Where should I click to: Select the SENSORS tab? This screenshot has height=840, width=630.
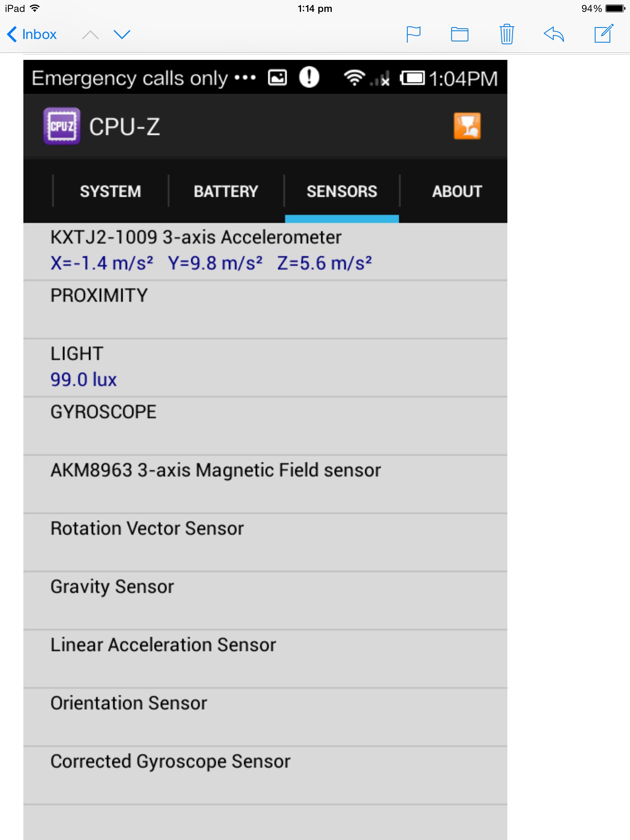342,192
